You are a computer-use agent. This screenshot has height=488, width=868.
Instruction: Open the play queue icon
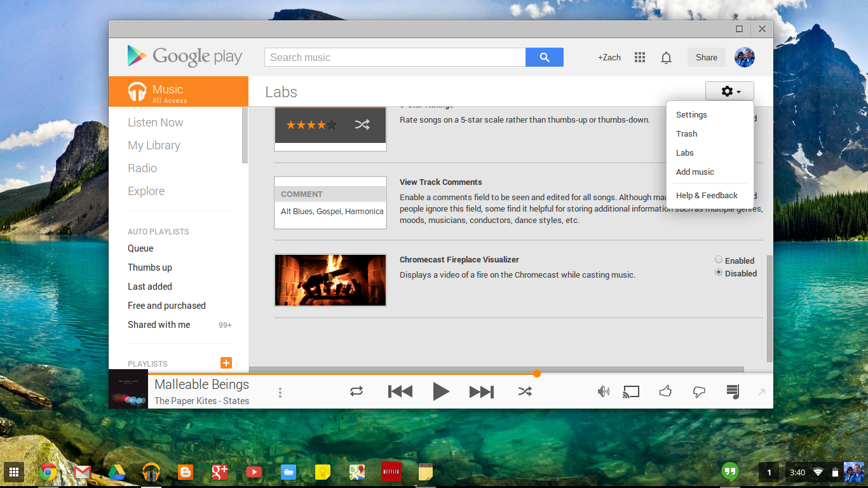pos(733,391)
